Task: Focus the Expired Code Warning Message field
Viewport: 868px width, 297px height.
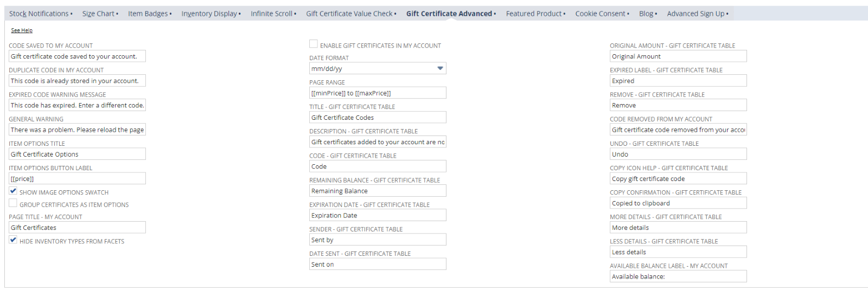Action: [x=77, y=105]
